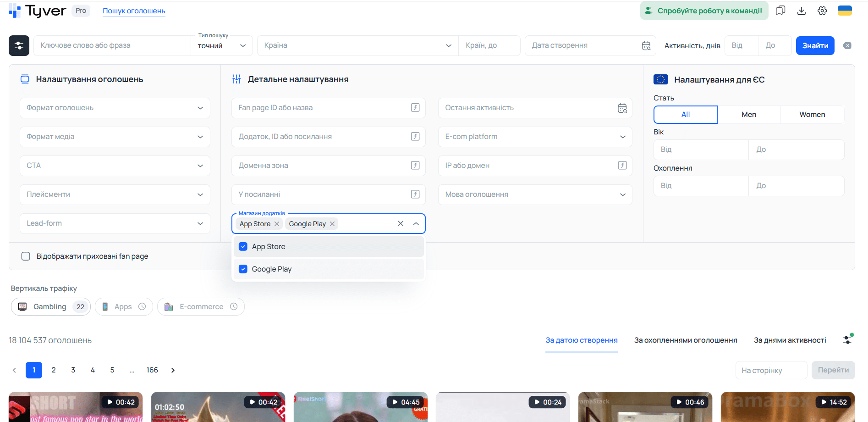
Task: Switch to За днями активності tab
Action: 790,340
